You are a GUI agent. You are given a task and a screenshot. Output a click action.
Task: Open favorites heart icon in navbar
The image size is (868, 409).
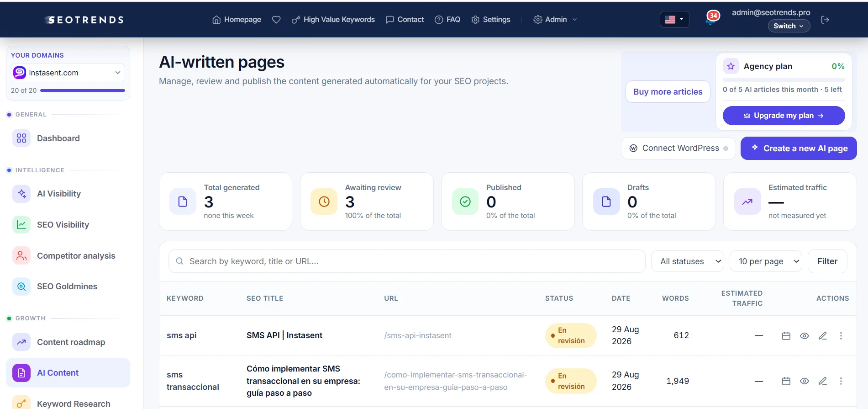click(x=276, y=20)
